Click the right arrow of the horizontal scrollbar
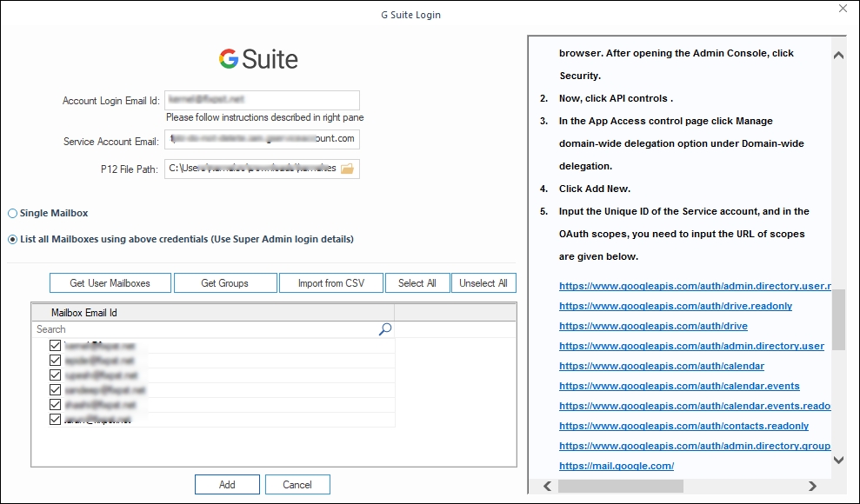 point(812,486)
